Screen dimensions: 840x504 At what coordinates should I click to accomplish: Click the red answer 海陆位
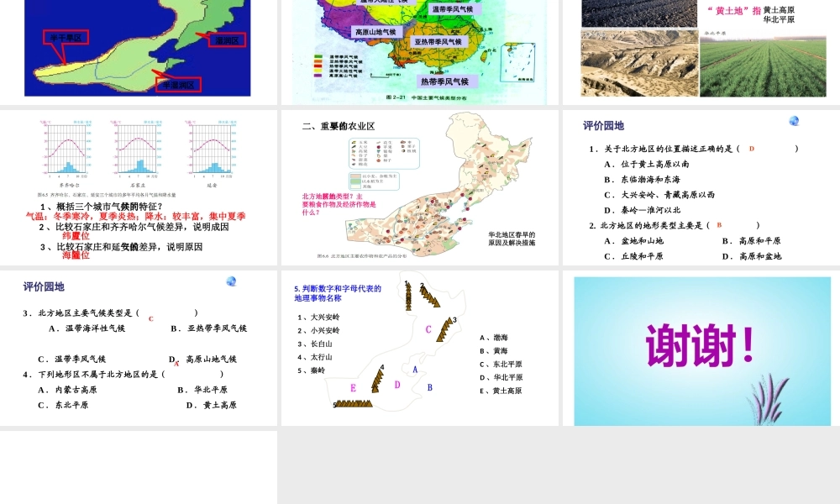pos(76,255)
